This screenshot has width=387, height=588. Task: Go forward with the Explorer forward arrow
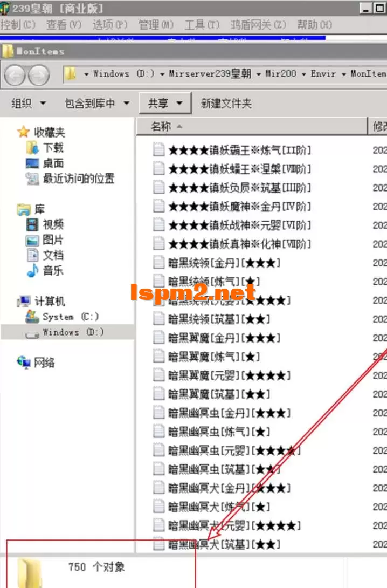(39, 75)
